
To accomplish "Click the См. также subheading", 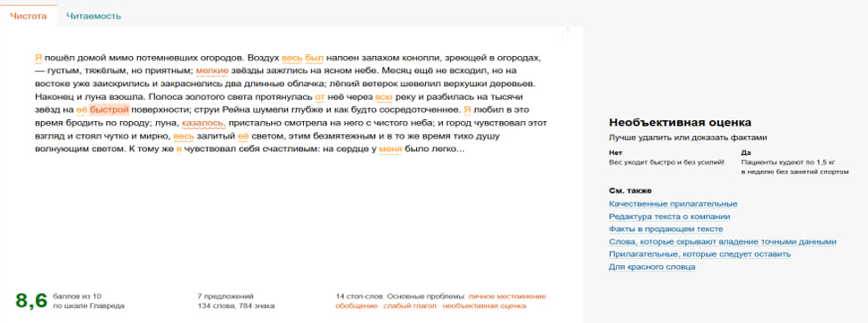I will (630, 190).
